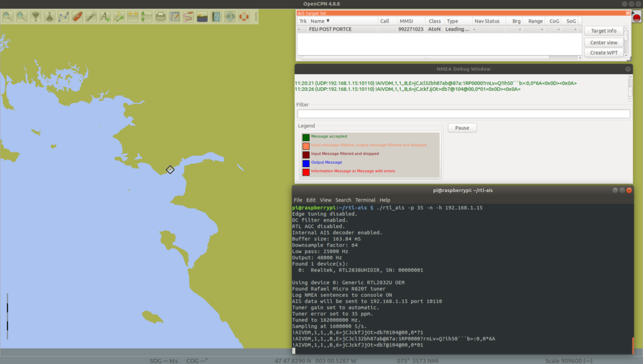Screen dimensions: 643x364
Task: Change color scheme sunset icon
Action: (x=202, y=17)
